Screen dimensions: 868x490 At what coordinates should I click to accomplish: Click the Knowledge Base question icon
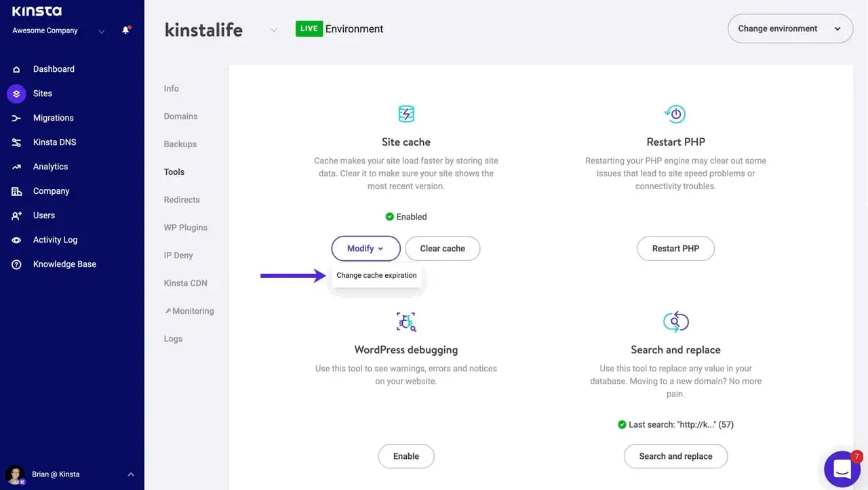tap(16, 264)
